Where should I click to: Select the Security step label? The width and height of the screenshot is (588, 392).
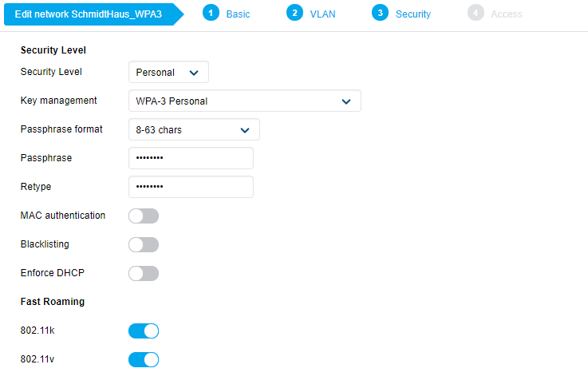tap(412, 14)
